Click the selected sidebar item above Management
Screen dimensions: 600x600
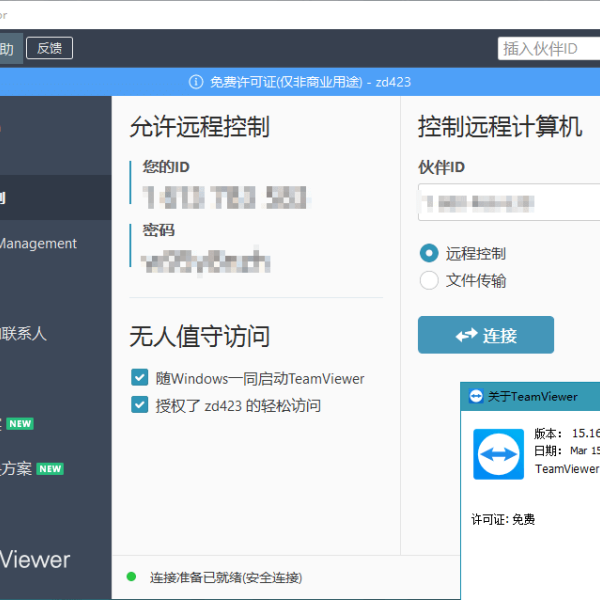coord(55,198)
